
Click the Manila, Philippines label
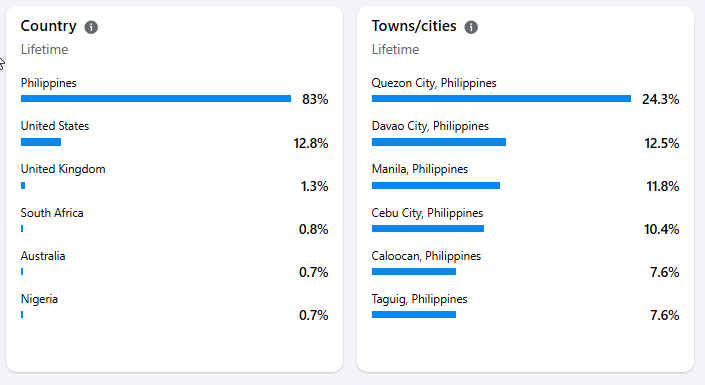click(x=419, y=169)
